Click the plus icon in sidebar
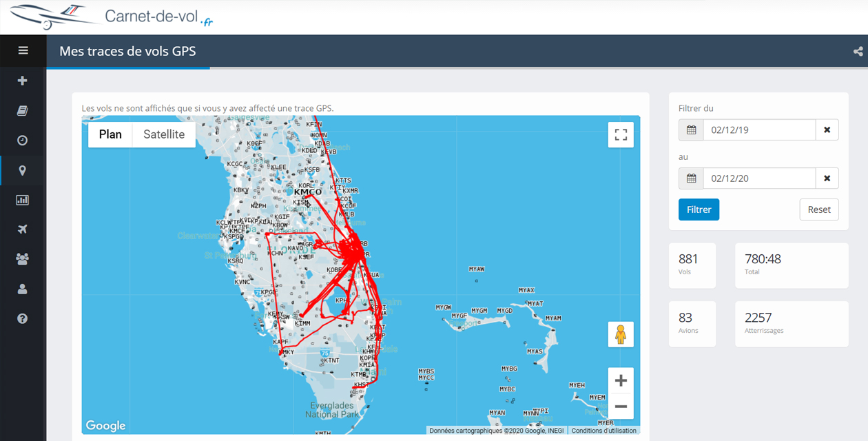868x441 pixels. pos(23,81)
